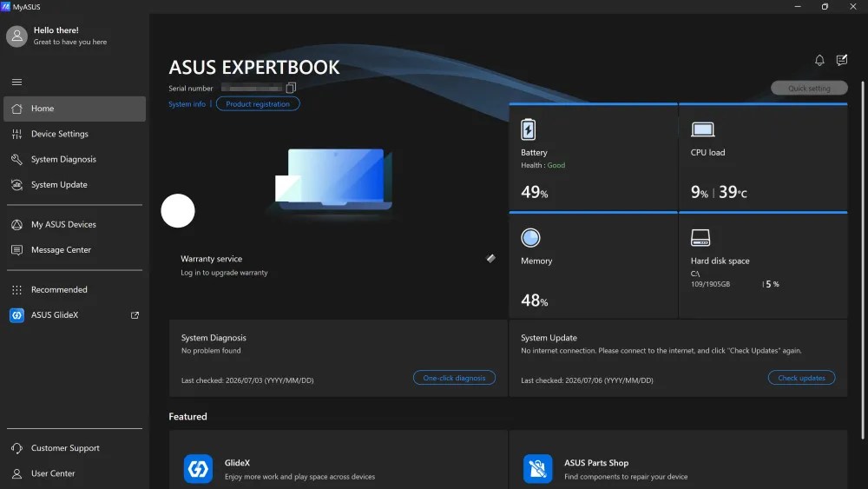
Task: Open System Update in sidebar
Action: point(75,185)
